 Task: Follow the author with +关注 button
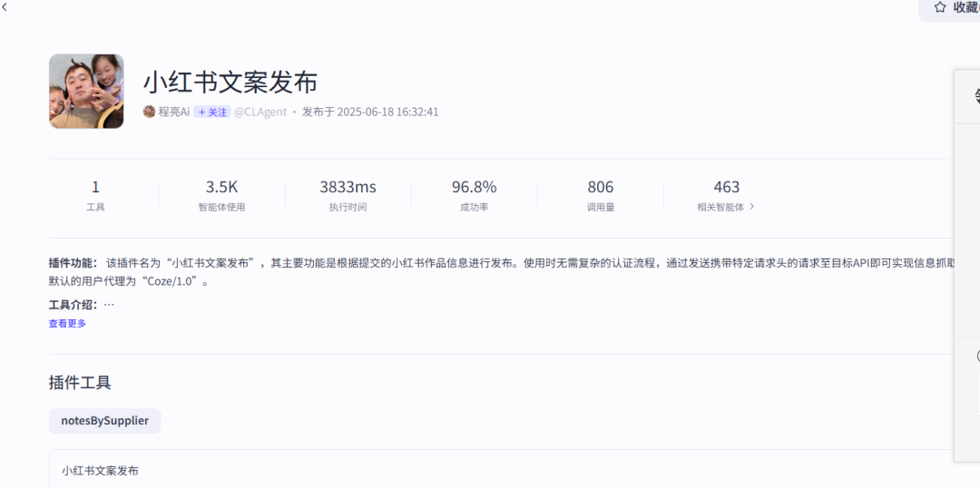tap(211, 112)
